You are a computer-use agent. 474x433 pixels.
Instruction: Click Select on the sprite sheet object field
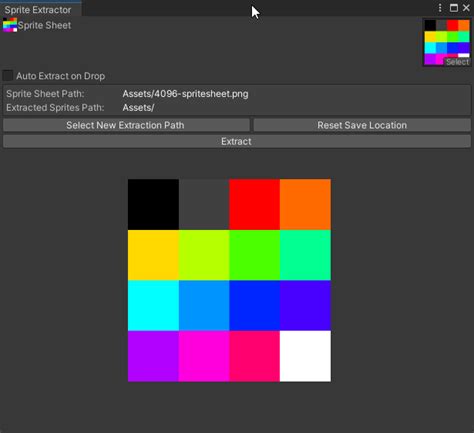(457, 62)
